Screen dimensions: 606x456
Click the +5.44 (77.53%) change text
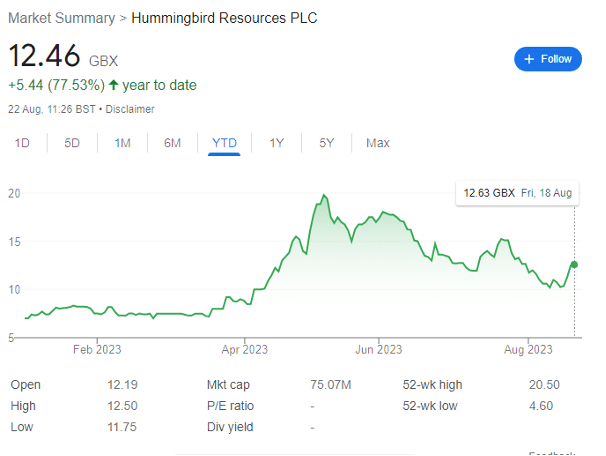[56, 85]
